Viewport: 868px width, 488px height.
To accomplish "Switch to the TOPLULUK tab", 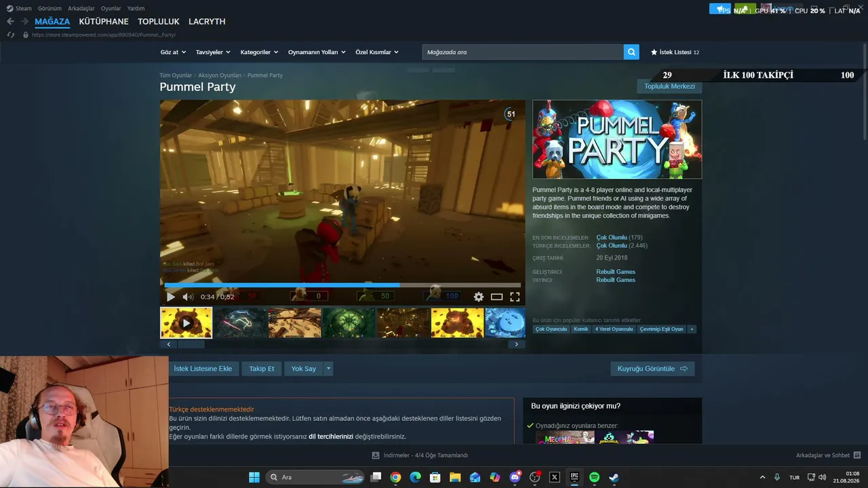I will coord(159,22).
